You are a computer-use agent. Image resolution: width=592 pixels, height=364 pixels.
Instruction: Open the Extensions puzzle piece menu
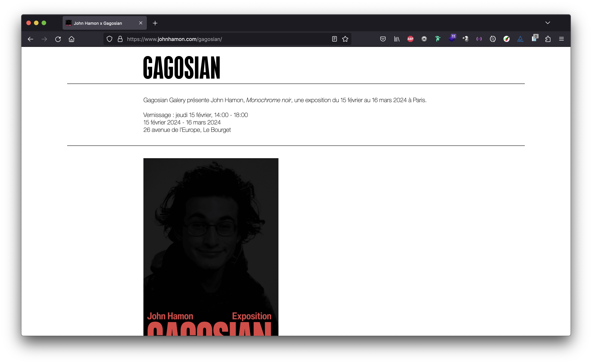coord(548,39)
